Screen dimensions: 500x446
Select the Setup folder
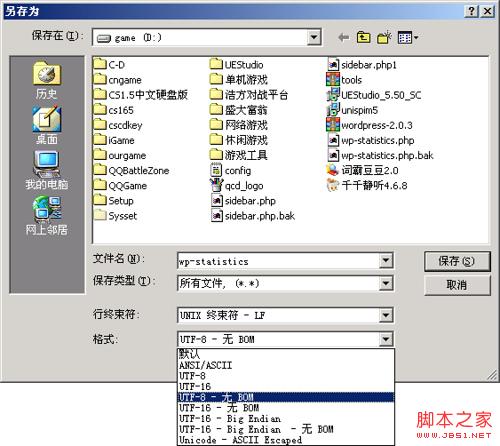pos(113,201)
